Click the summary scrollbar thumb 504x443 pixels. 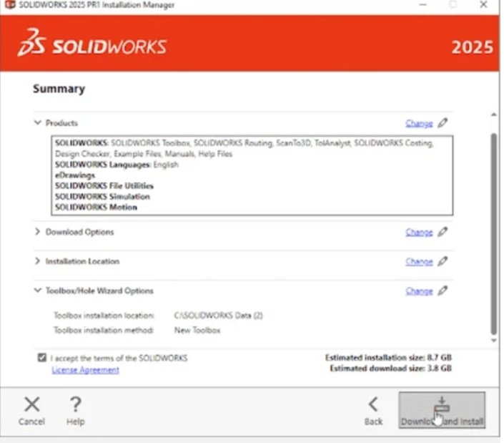[x=494, y=234]
